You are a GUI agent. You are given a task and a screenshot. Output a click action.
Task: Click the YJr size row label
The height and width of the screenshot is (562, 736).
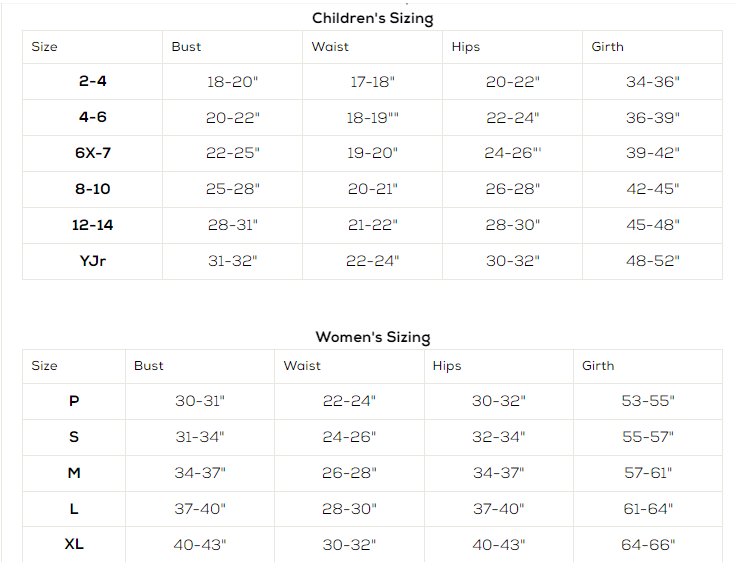tap(92, 261)
